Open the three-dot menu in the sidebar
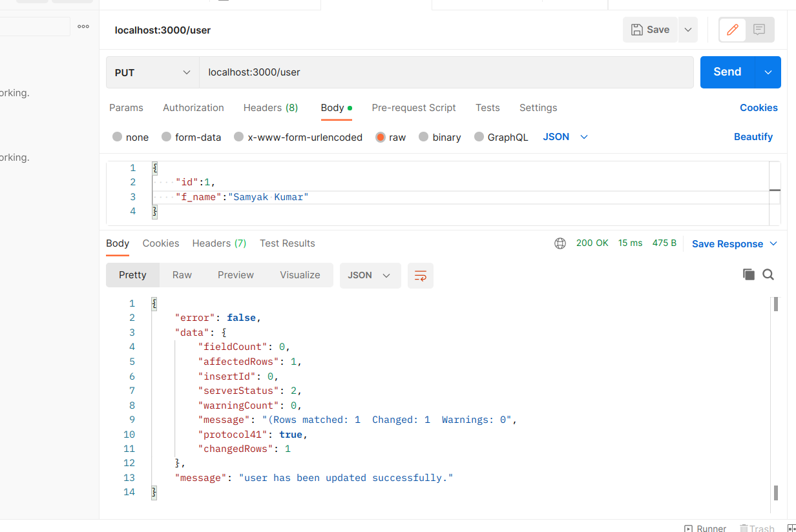This screenshot has height=532, width=796. point(83,26)
